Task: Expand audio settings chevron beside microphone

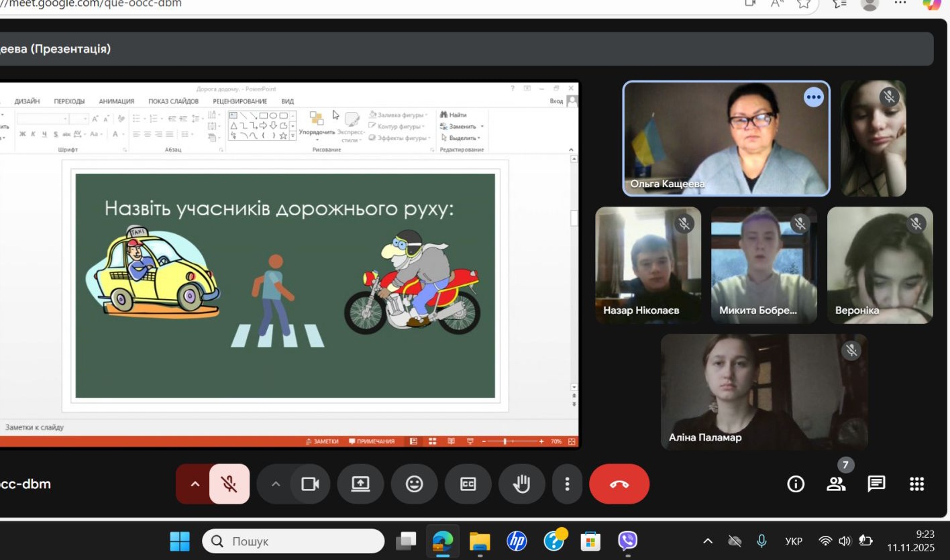Action: pyautogui.click(x=195, y=484)
